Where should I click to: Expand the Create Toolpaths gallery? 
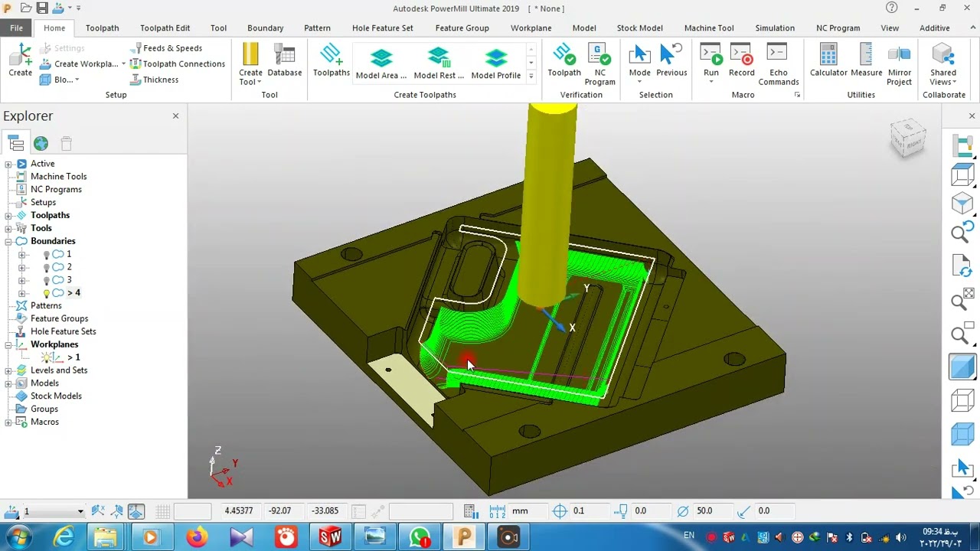point(531,77)
